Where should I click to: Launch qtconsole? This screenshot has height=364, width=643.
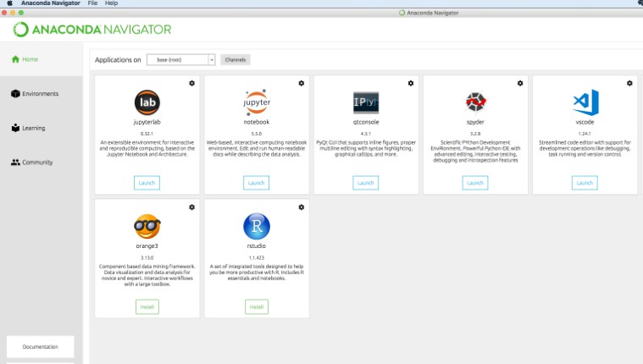point(366,183)
